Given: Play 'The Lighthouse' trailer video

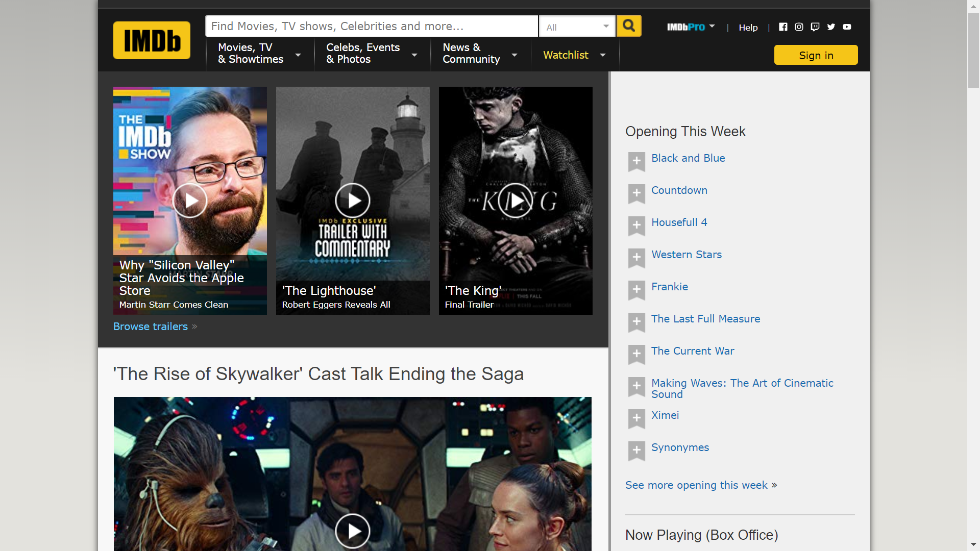Looking at the screenshot, I should (x=352, y=201).
